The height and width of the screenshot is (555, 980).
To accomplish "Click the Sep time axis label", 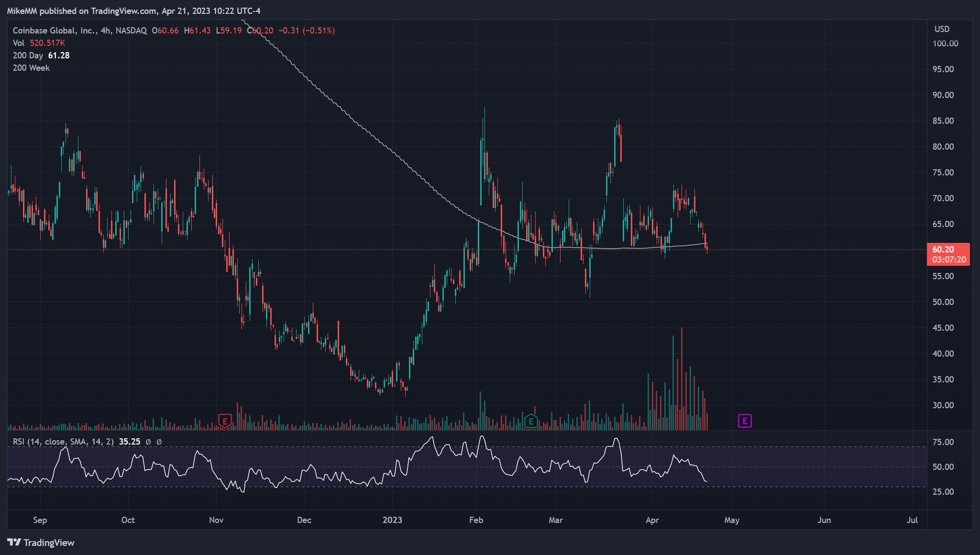I will (40, 520).
